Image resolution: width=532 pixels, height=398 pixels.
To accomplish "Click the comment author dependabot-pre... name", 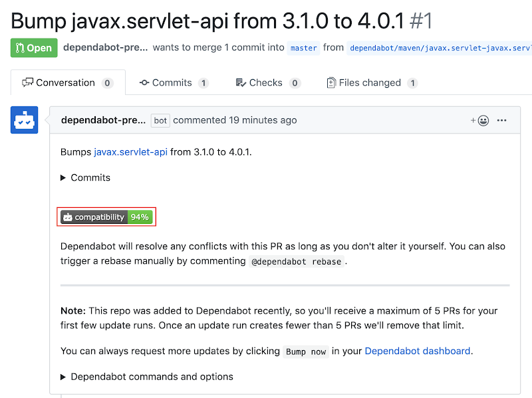I will click(x=104, y=120).
